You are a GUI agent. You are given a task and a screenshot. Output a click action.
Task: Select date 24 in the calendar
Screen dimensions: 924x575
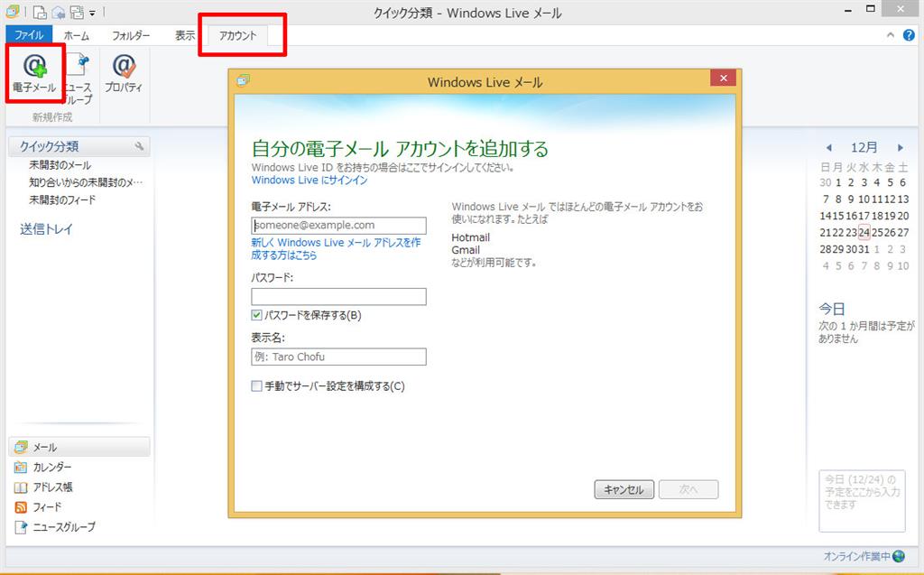(x=864, y=232)
